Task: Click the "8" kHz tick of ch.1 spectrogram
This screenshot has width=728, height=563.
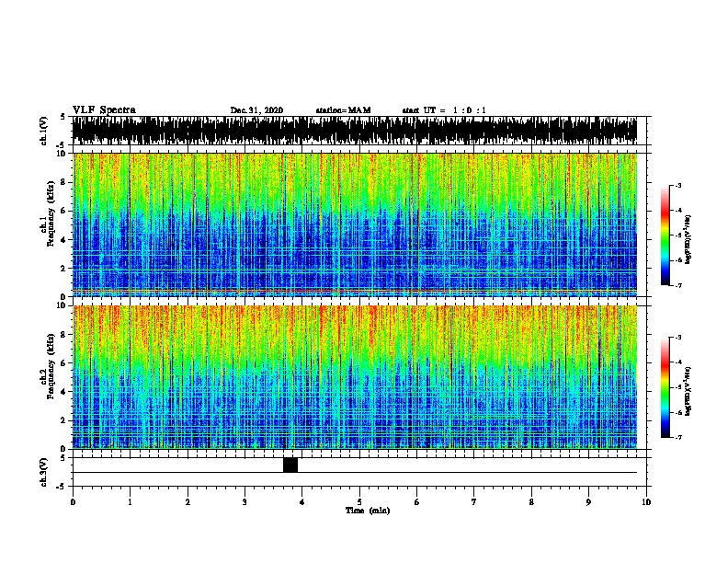Action: (x=64, y=182)
